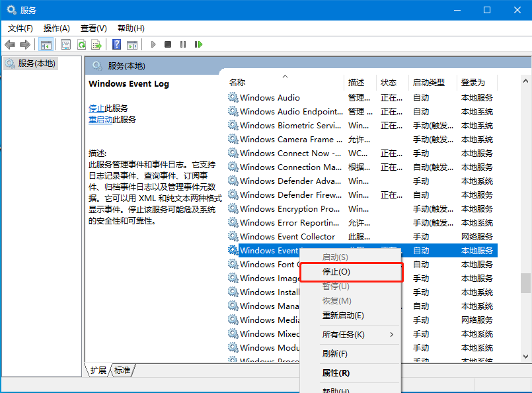Viewport: 532px width, 393px height.
Task: Sort by the 状态 column header
Action: [x=393, y=82]
